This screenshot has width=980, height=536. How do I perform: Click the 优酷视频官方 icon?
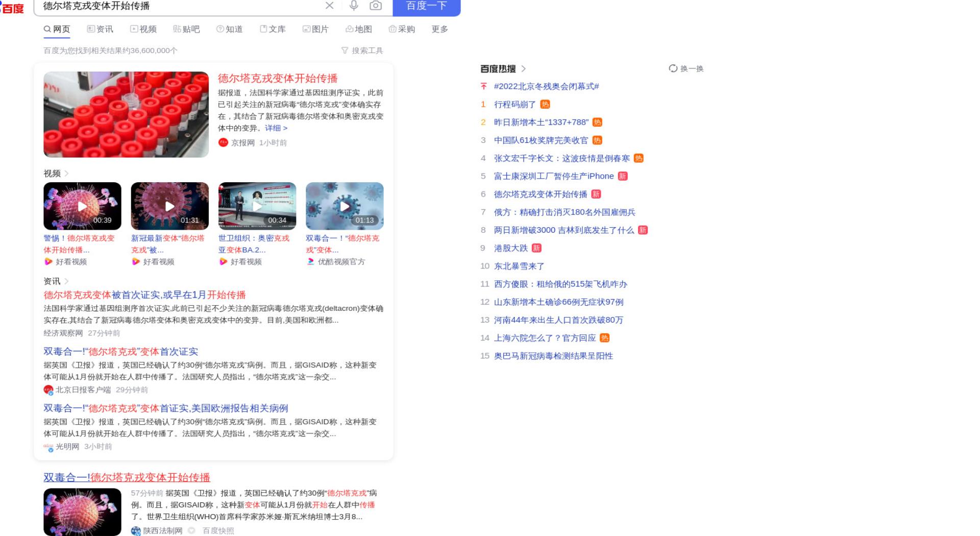[x=311, y=262]
